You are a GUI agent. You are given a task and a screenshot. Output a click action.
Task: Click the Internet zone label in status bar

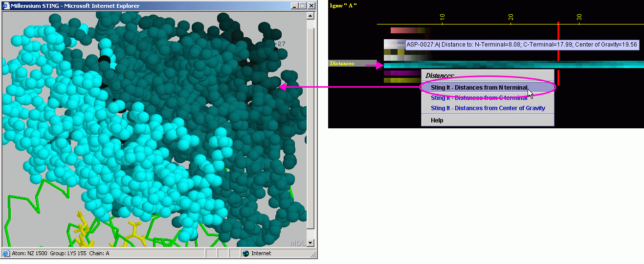pyautogui.click(x=261, y=253)
